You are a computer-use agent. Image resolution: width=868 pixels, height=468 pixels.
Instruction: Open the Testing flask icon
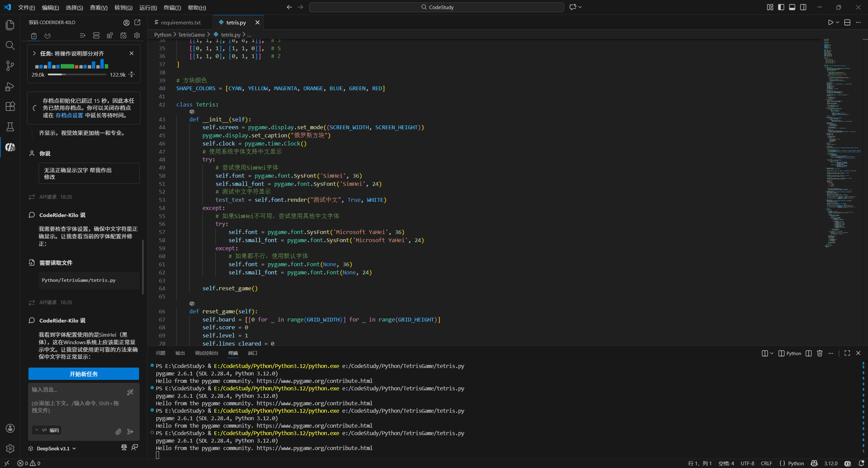point(10,127)
